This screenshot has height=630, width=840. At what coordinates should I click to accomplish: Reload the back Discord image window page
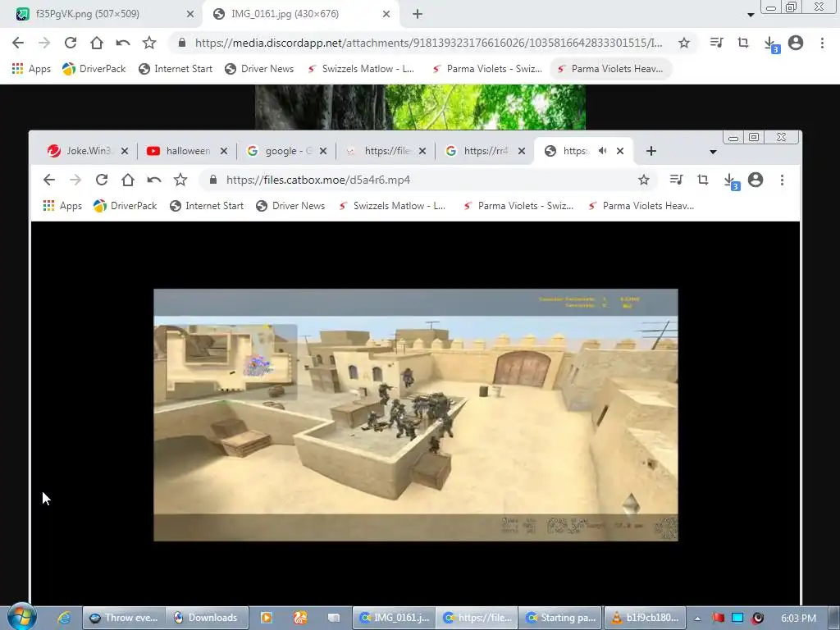pyautogui.click(x=71, y=43)
